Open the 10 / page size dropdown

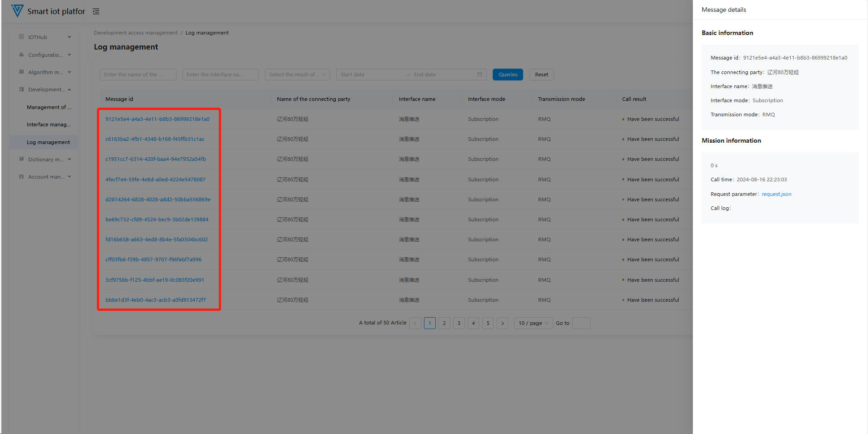pos(533,323)
